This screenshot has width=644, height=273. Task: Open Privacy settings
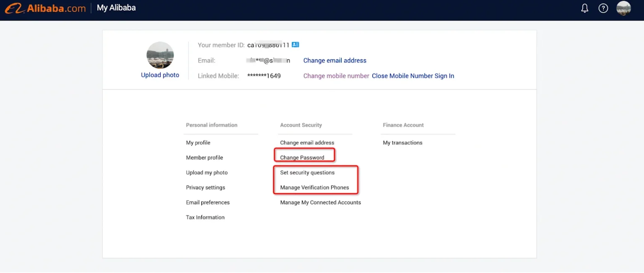pyautogui.click(x=205, y=187)
